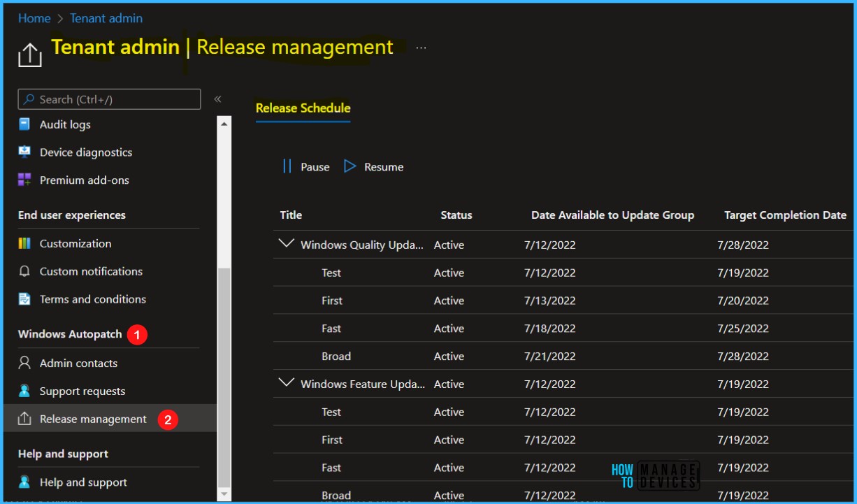Image resolution: width=857 pixels, height=504 pixels.
Task: Collapse the Windows Quality Update row
Action: (x=287, y=244)
